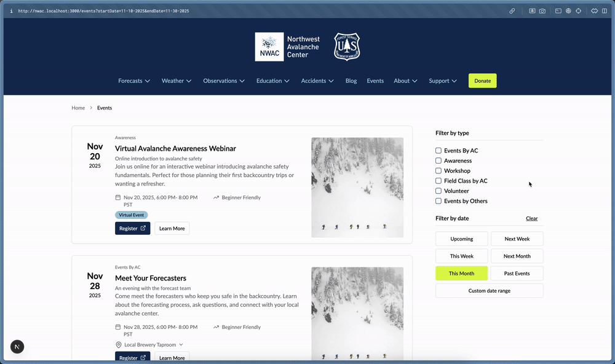This screenshot has height=364, width=615.
Task: Click the copy link icon in address bar
Action: 512,11
